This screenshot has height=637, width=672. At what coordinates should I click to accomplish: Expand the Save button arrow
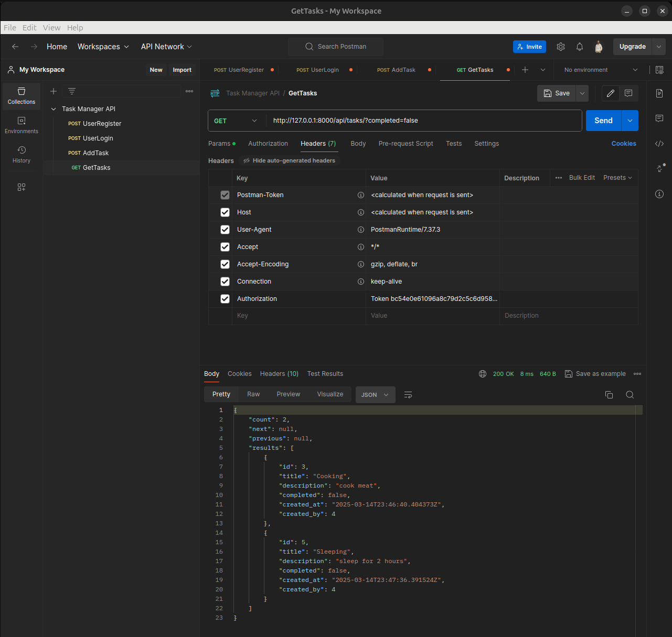click(x=582, y=93)
